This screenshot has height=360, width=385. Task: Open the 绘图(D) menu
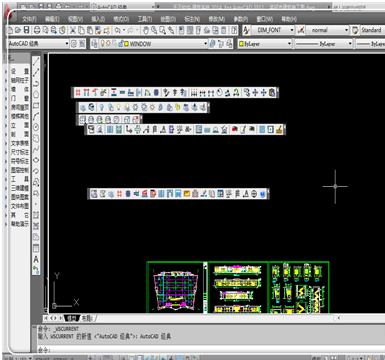168,19
